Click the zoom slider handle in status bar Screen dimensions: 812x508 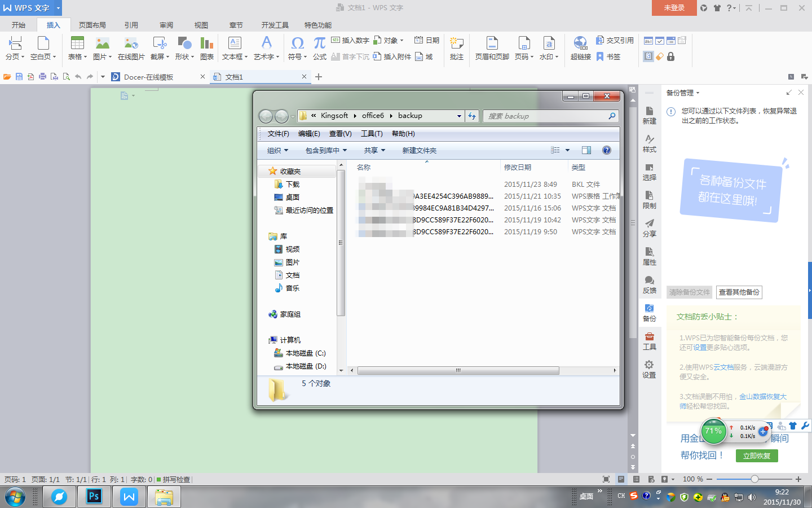click(754, 479)
